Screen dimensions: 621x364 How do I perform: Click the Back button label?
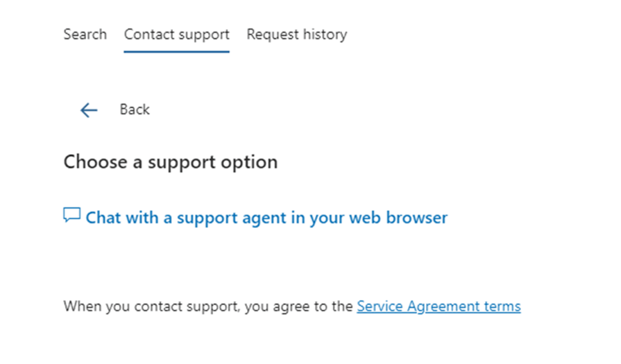tap(135, 110)
